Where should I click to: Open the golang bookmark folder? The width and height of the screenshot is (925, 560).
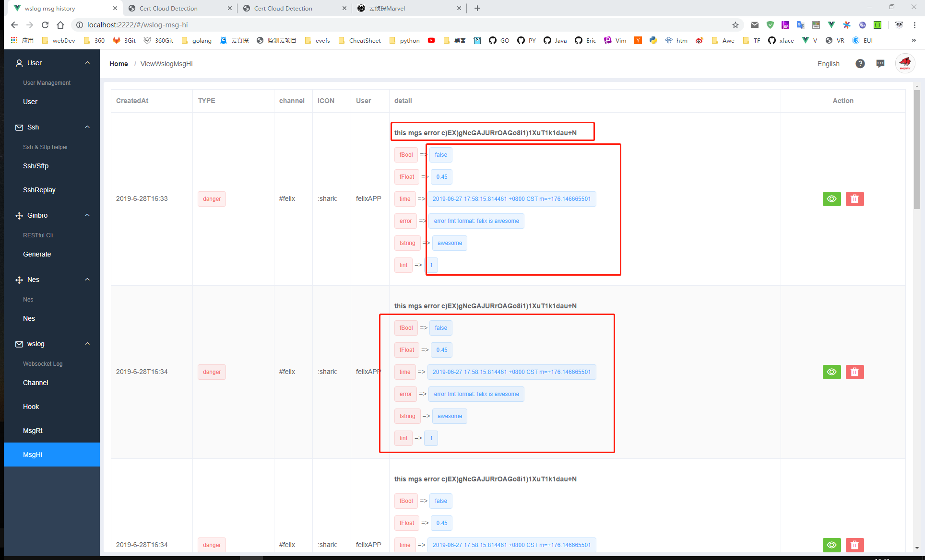click(197, 40)
